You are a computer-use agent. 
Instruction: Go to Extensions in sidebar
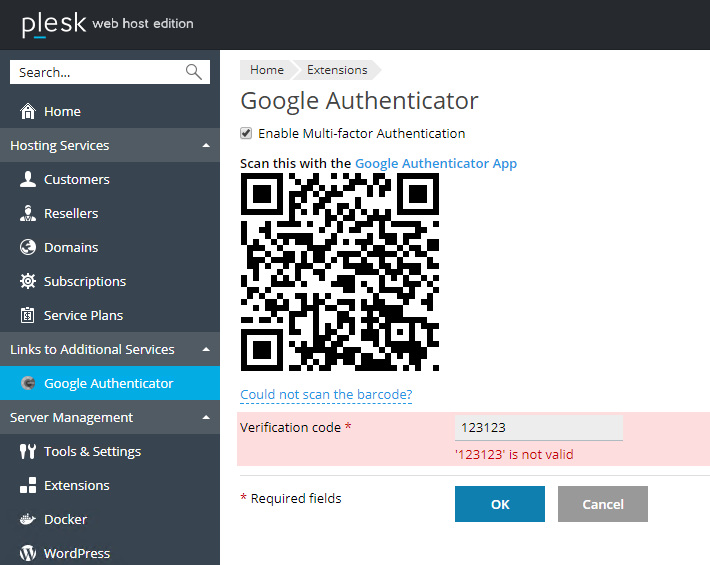pos(110,485)
